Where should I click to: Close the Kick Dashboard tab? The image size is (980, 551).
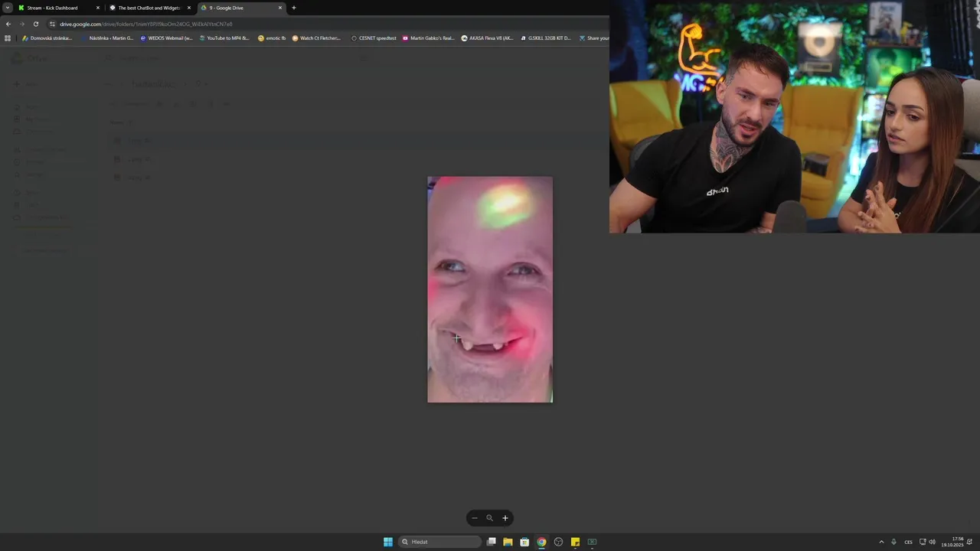pyautogui.click(x=98, y=8)
